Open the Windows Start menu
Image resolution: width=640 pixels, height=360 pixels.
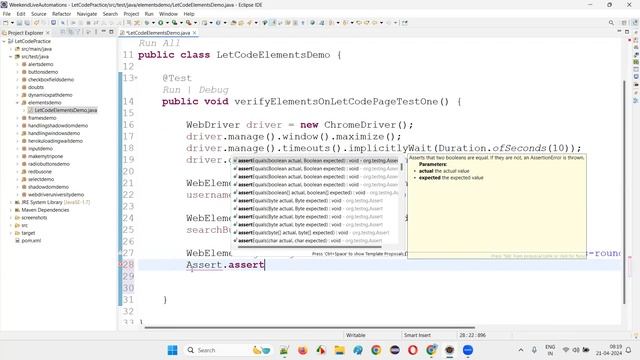pos(173,350)
